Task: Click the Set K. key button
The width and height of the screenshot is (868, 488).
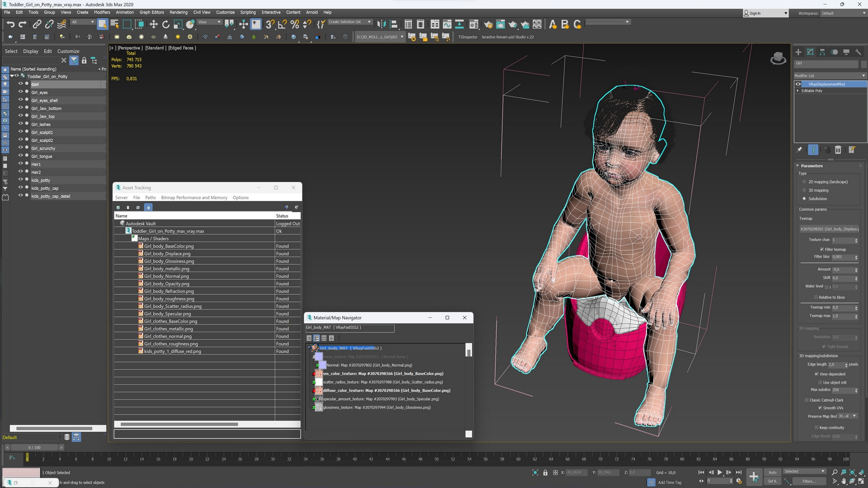Action: tap(772, 481)
